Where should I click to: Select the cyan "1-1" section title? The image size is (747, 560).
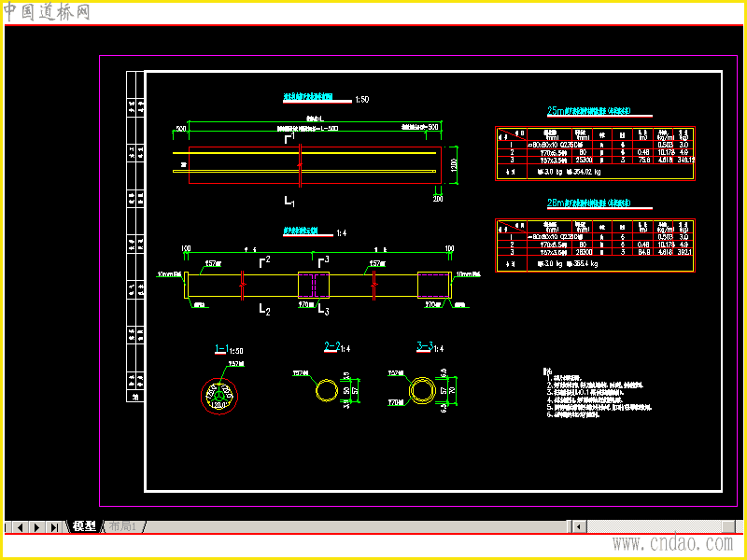[x=220, y=349]
